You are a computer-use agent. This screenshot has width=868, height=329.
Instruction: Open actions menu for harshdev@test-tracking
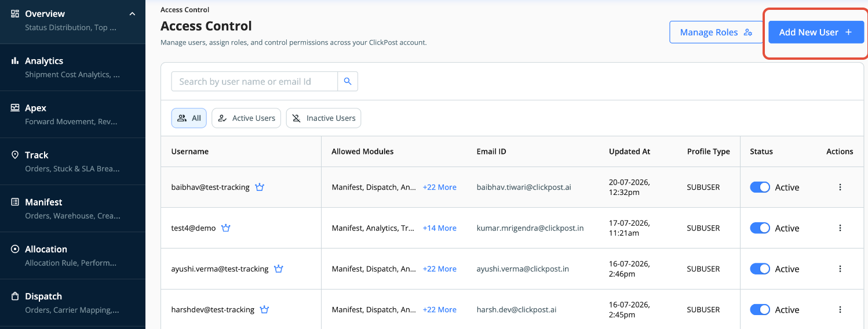[x=840, y=309]
